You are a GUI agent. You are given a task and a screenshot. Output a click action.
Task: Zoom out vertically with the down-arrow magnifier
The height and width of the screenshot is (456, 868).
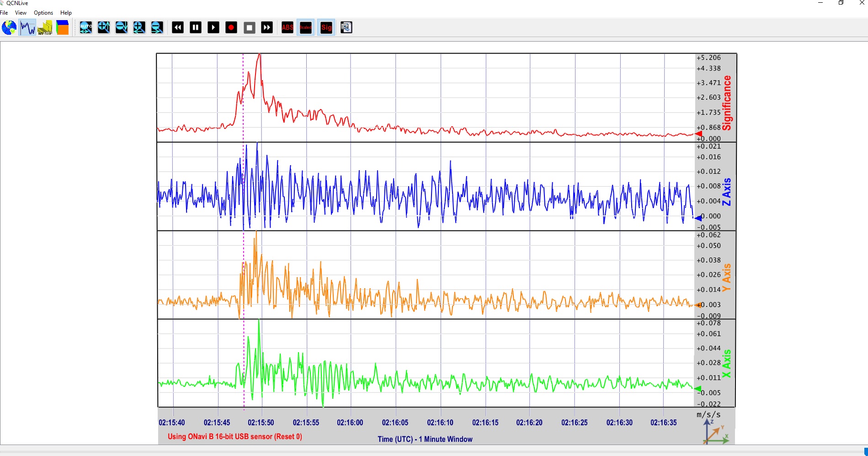[122, 27]
